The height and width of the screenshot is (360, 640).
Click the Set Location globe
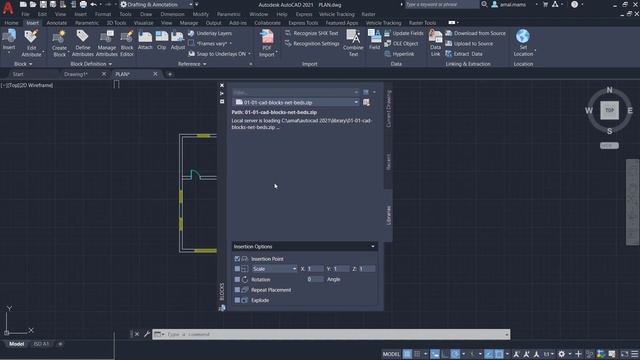[x=523, y=43]
